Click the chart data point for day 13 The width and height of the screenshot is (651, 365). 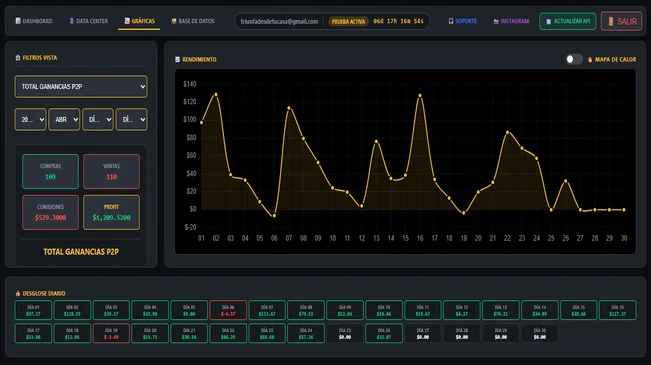pyautogui.click(x=376, y=142)
